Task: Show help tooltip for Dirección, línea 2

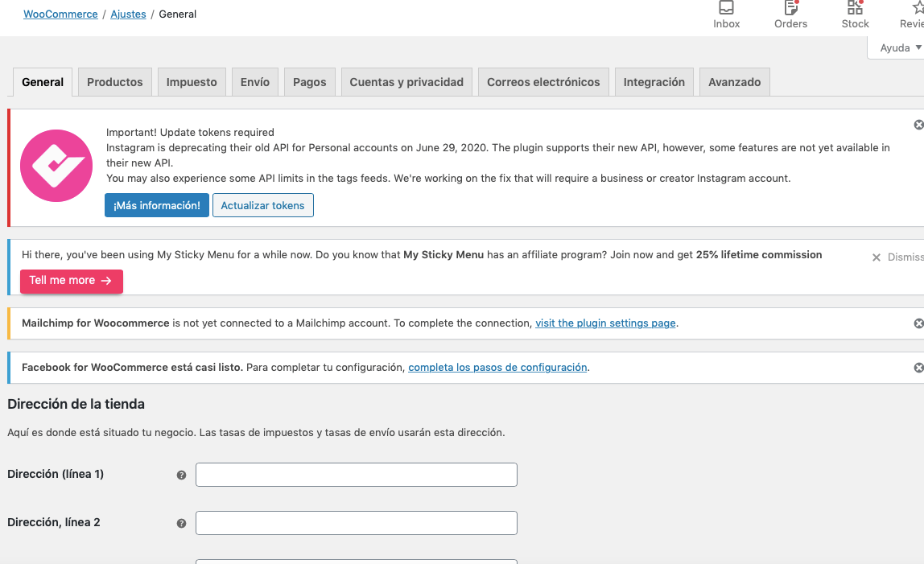Action: point(182,523)
